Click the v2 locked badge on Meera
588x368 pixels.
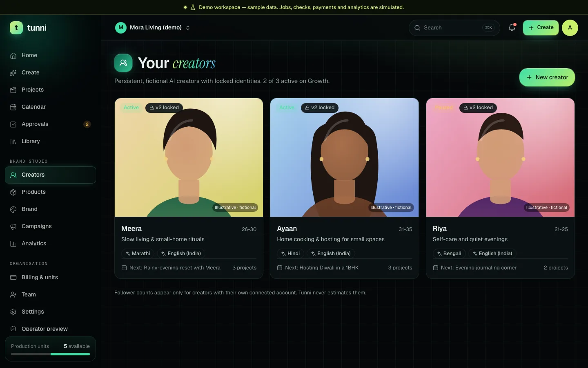(164, 108)
